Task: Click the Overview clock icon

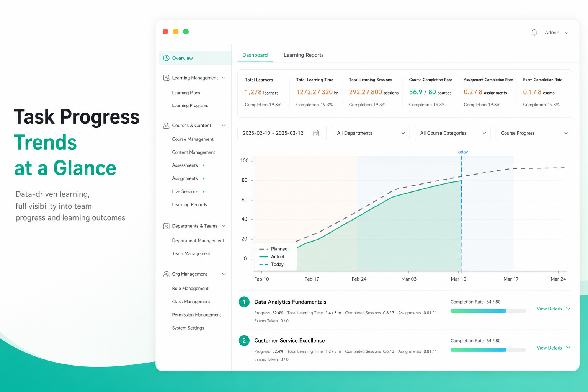Action: [x=166, y=58]
